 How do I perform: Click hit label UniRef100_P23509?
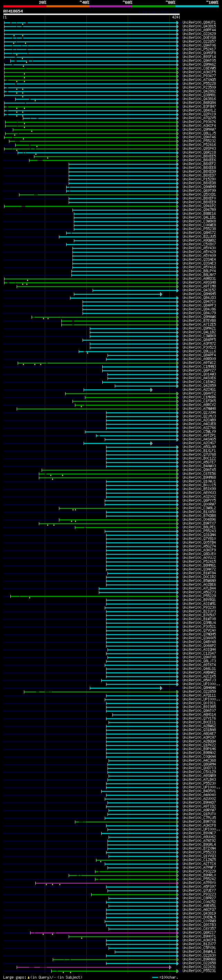[199, 88]
